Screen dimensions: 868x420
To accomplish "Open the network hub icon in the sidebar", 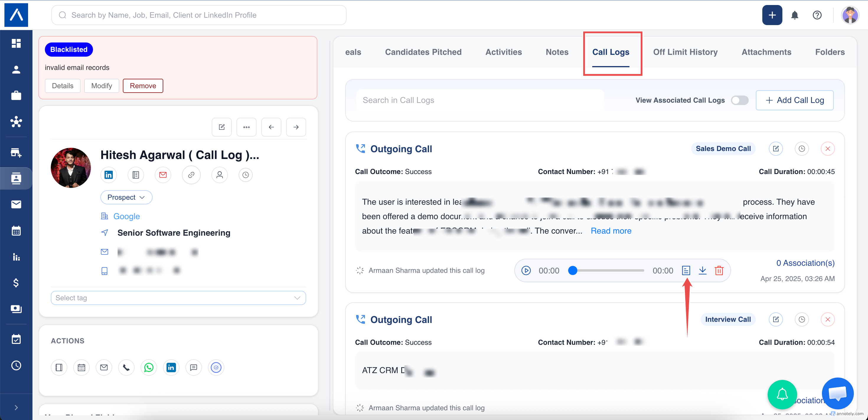I will click(16, 122).
